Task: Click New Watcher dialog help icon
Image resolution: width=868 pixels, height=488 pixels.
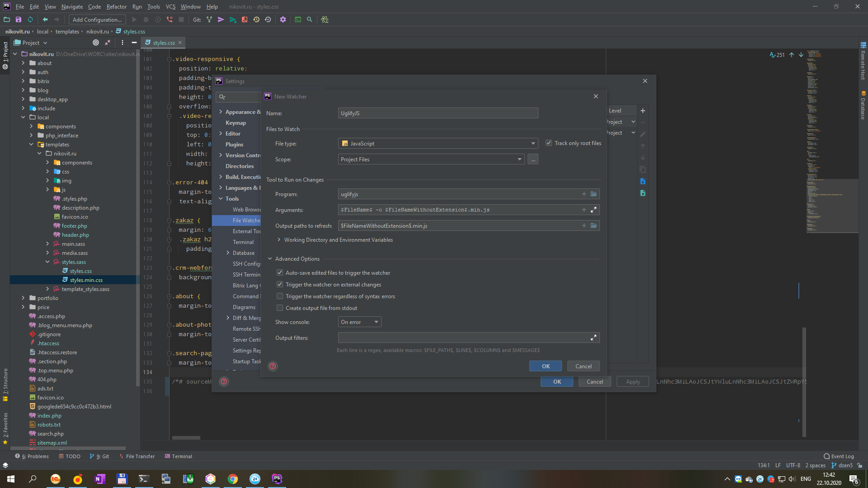Action: pyautogui.click(x=273, y=366)
